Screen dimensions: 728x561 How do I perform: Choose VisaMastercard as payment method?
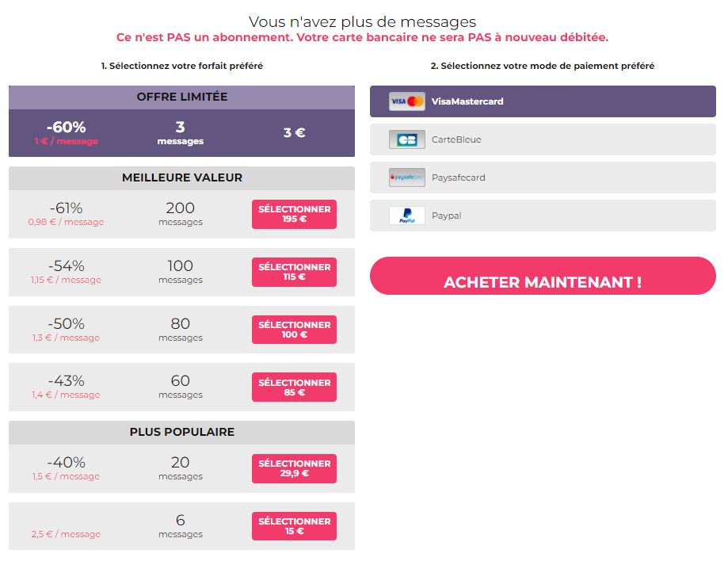tap(543, 101)
